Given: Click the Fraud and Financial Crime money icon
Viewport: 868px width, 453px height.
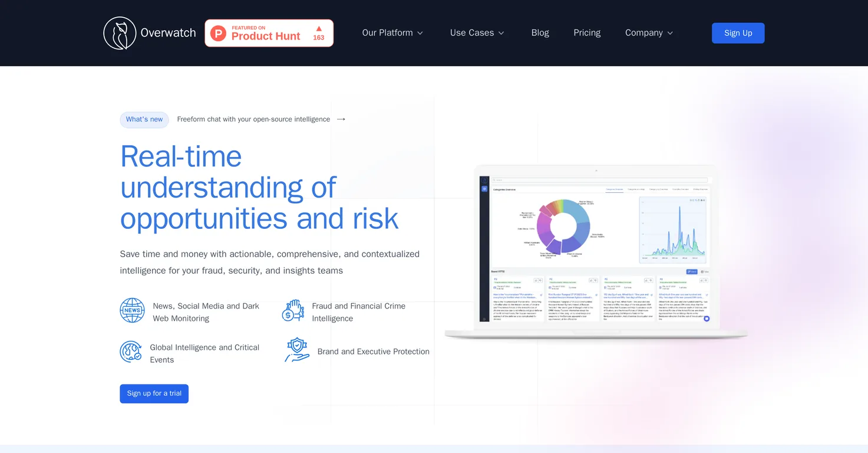Looking at the screenshot, I should pyautogui.click(x=293, y=311).
